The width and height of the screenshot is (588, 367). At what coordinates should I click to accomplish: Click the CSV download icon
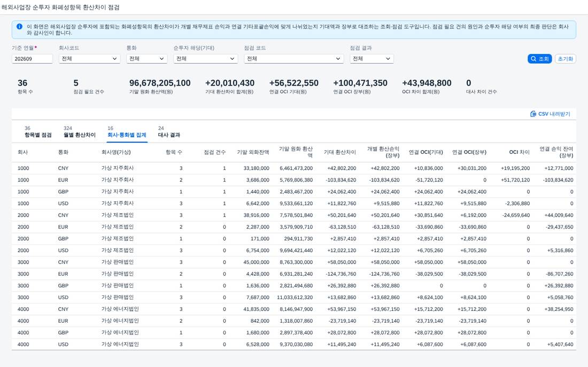click(533, 114)
